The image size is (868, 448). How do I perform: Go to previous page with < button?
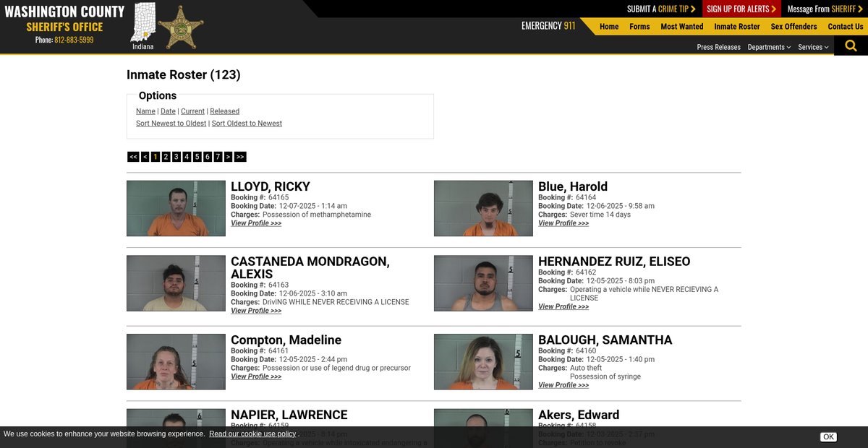145,157
